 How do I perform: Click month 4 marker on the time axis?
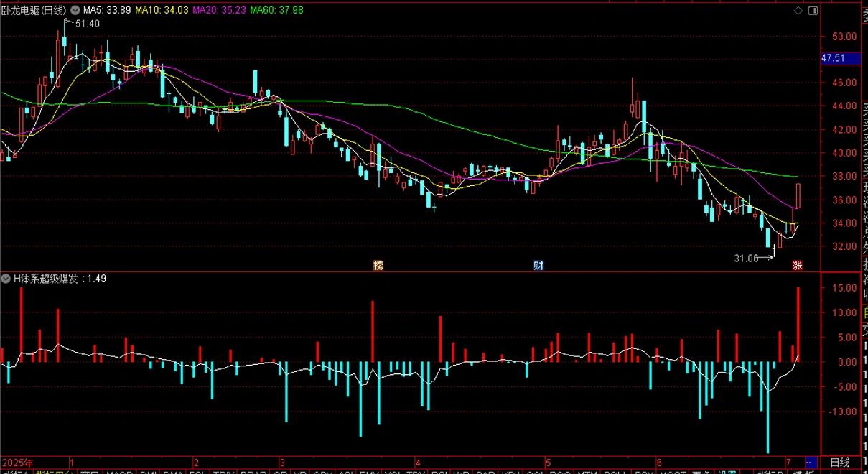point(417,462)
